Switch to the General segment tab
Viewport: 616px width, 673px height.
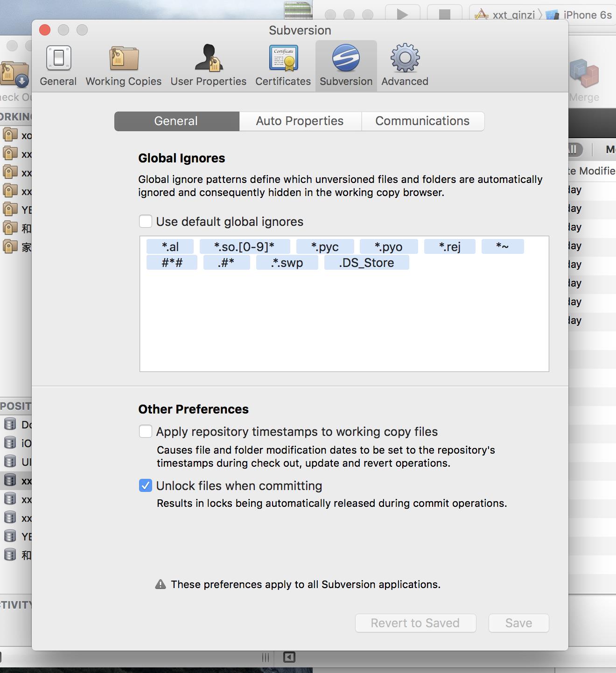(177, 121)
